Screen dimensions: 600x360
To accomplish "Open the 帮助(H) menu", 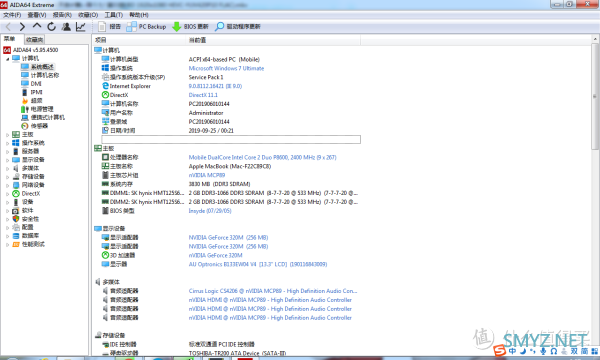I will point(139,15).
